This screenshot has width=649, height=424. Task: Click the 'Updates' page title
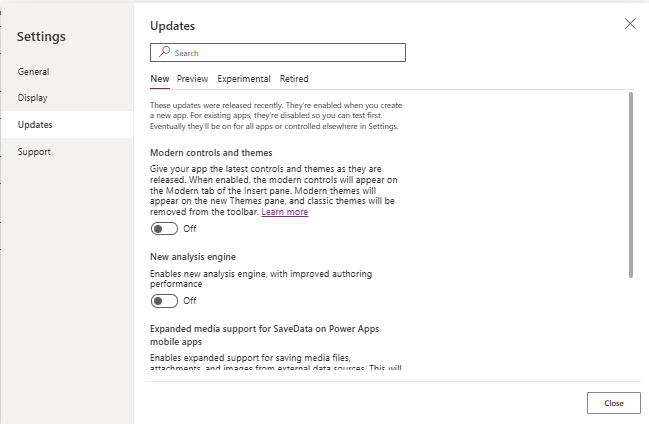(x=173, y=26)
